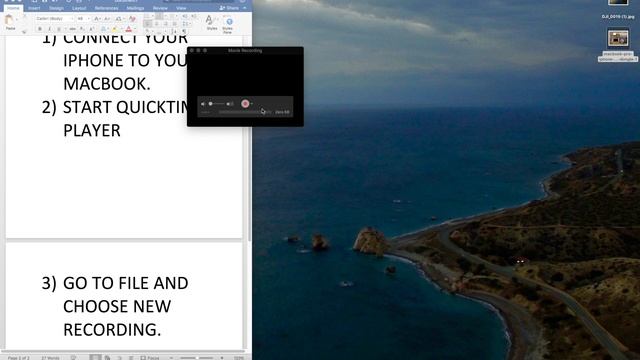Screen dimensions: 640x360
Task: Click the Decrease Indent icon
Action: click(x=185, y=16)
